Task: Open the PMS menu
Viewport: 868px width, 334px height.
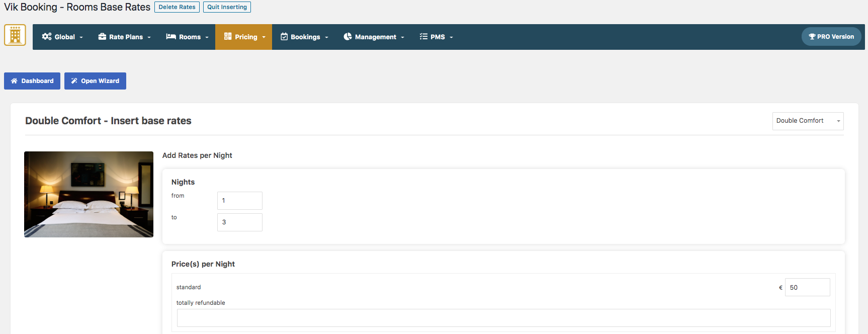Action: coord(436,37)
